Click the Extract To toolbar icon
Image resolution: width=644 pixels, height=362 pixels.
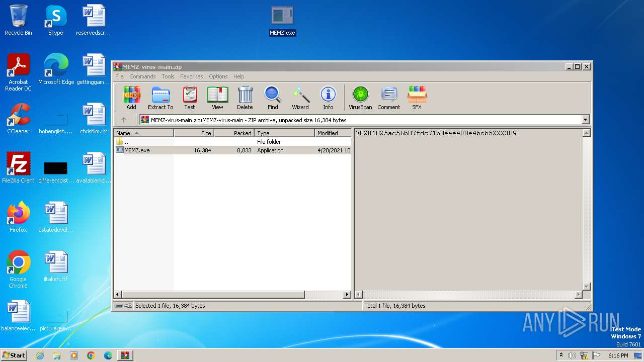[160, 98]
